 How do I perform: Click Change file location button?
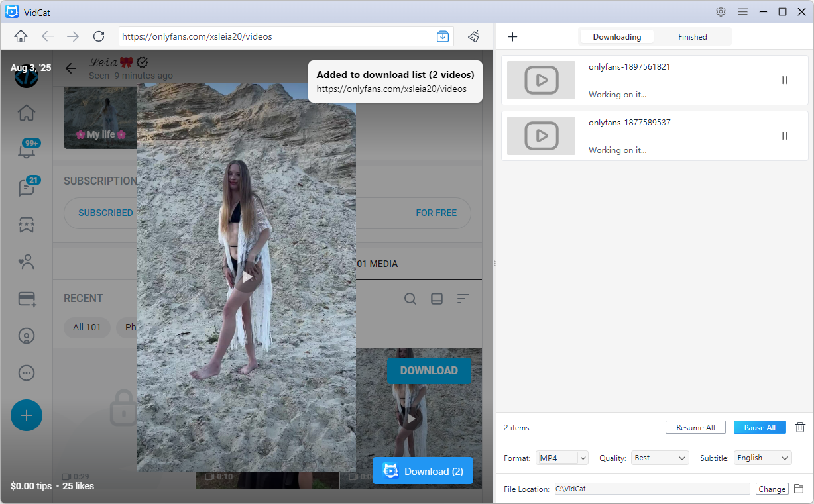(772, 489)
